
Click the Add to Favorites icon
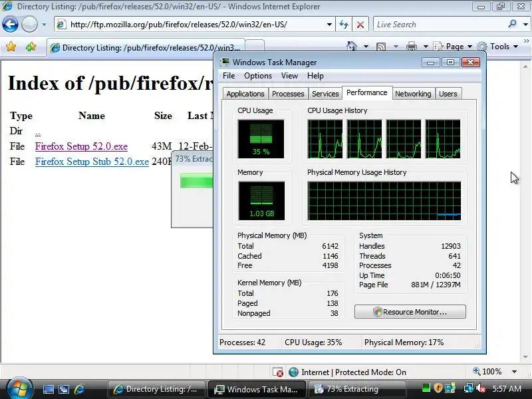tap(31, 47)
